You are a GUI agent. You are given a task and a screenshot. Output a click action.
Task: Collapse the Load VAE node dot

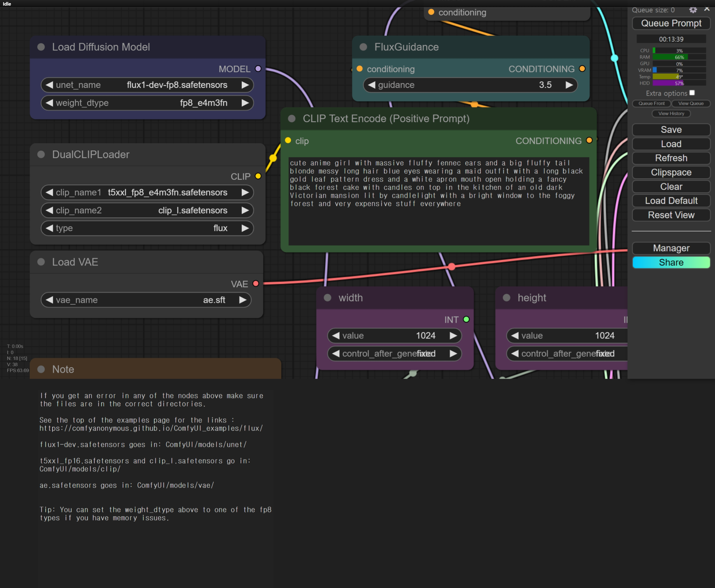(41, 262)
